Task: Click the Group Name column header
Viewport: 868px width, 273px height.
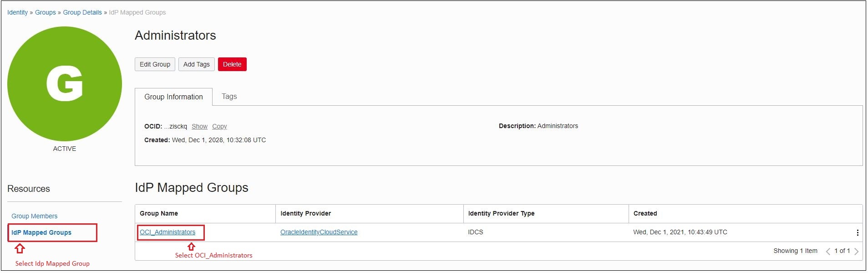Action: click(x=159, y=213)
